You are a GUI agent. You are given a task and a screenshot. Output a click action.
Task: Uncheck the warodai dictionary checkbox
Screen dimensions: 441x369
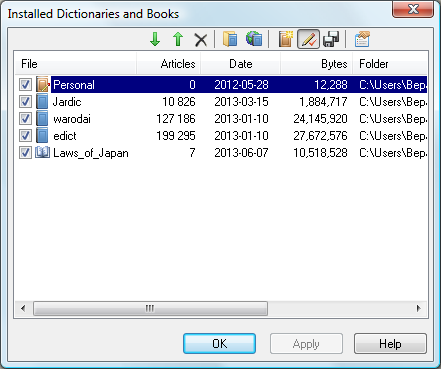click(x=25, y=119)
